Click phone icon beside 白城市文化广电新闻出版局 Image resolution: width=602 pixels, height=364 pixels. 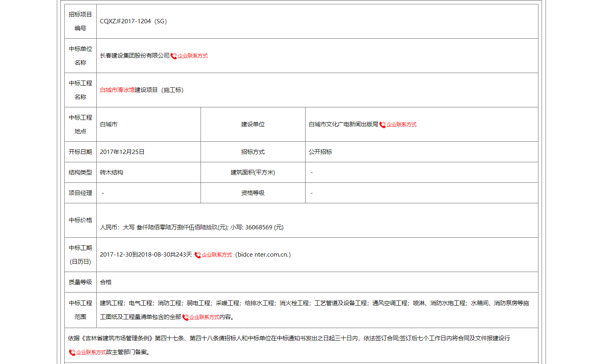pyautogui.click(x=383, y=125)
